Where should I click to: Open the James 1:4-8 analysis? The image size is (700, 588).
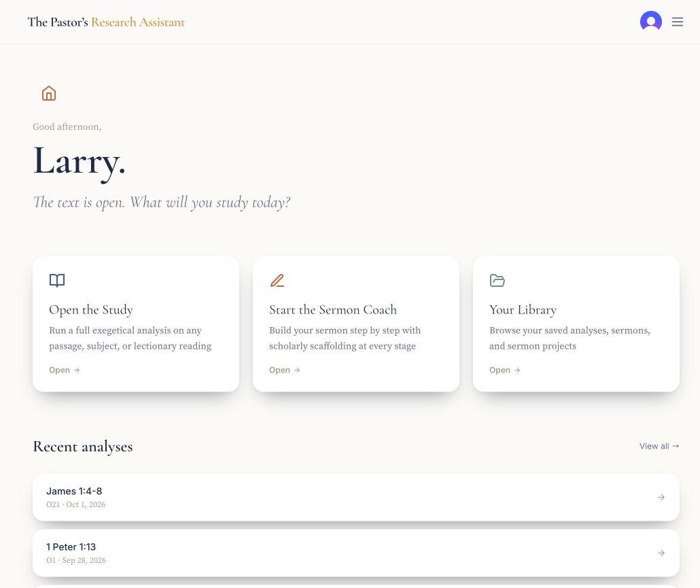coord(356,498)
